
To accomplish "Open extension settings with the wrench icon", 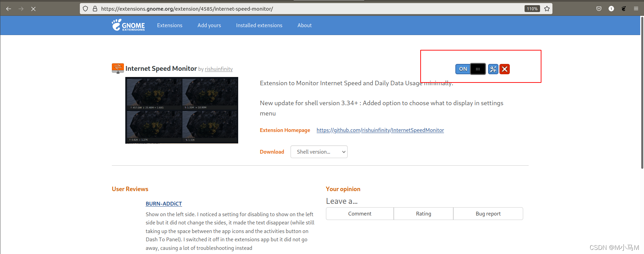I will coord(493,69).
